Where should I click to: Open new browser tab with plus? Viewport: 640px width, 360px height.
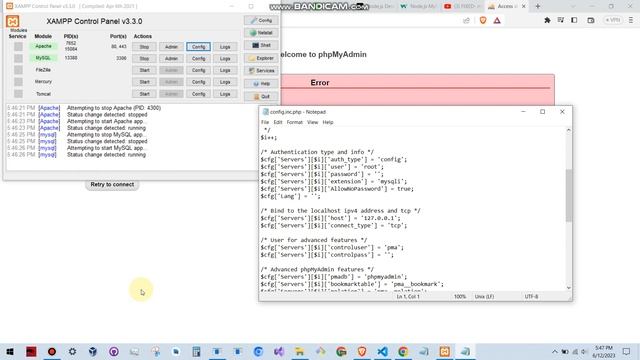538,6
